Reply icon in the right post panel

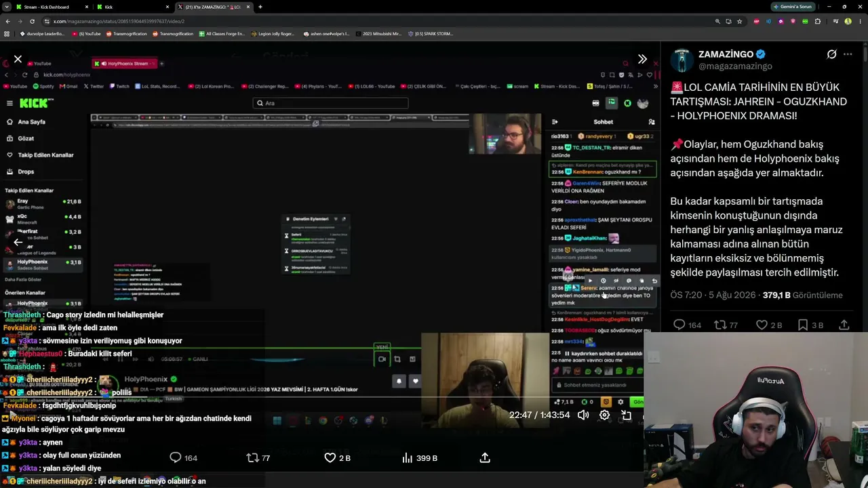click(679, 325)
